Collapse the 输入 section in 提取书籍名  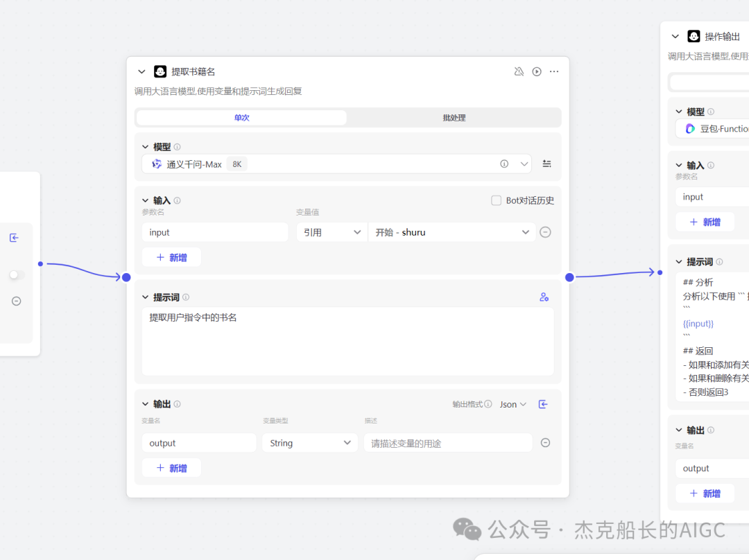tap(145, 200)
